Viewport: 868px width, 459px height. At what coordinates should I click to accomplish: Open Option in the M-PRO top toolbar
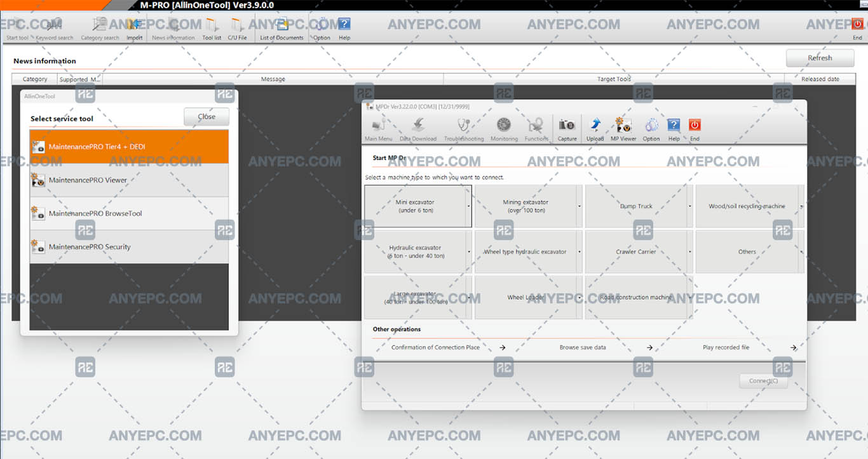click(322, 29)
